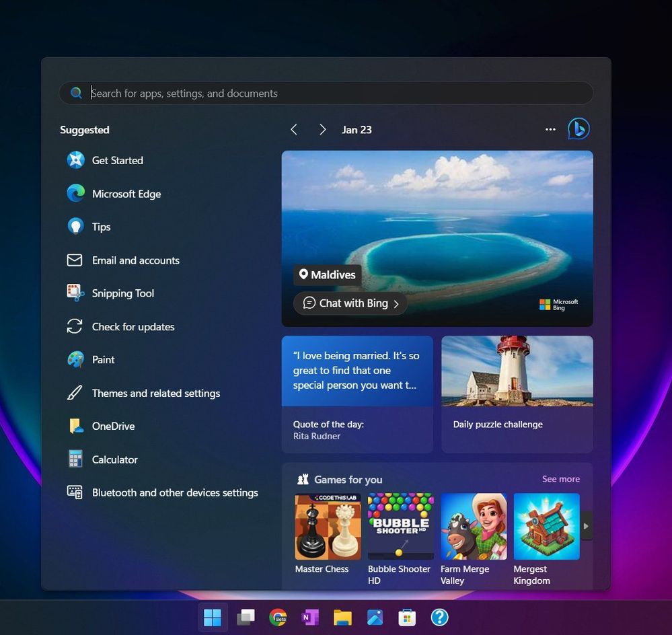Click the Suggested section heading
The image size is (672, 635).
[85, 130]
